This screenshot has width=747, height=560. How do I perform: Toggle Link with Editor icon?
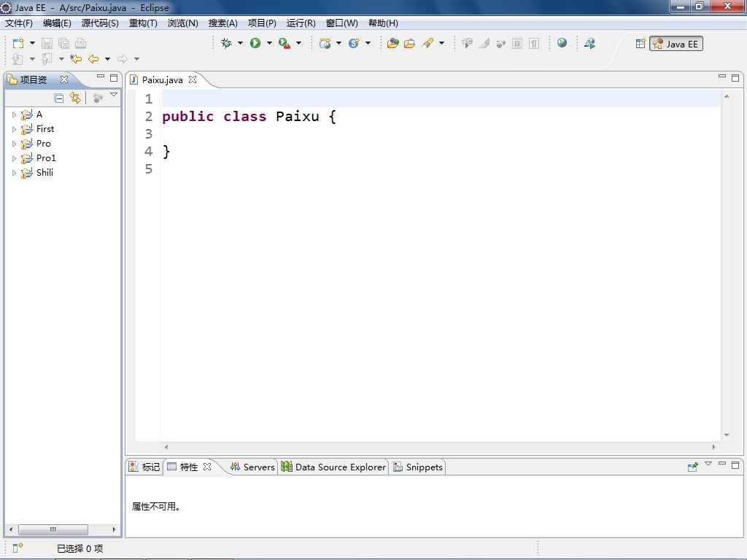pos(75,98)
